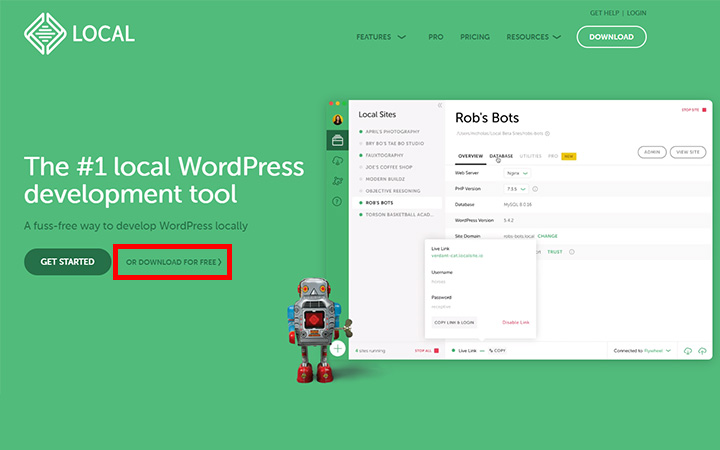Click the LOGIN link
The width and height of the screenshot is (720, 450).
point(636,13)
